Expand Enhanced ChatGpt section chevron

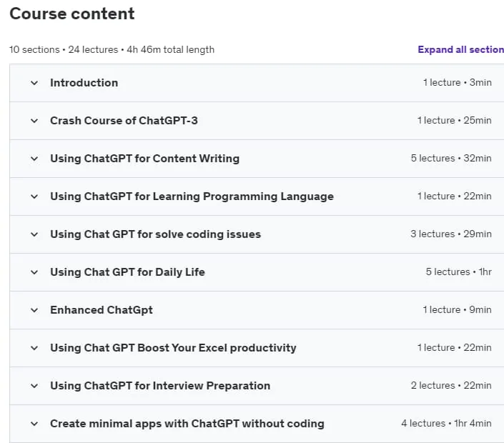click(34, 310)
